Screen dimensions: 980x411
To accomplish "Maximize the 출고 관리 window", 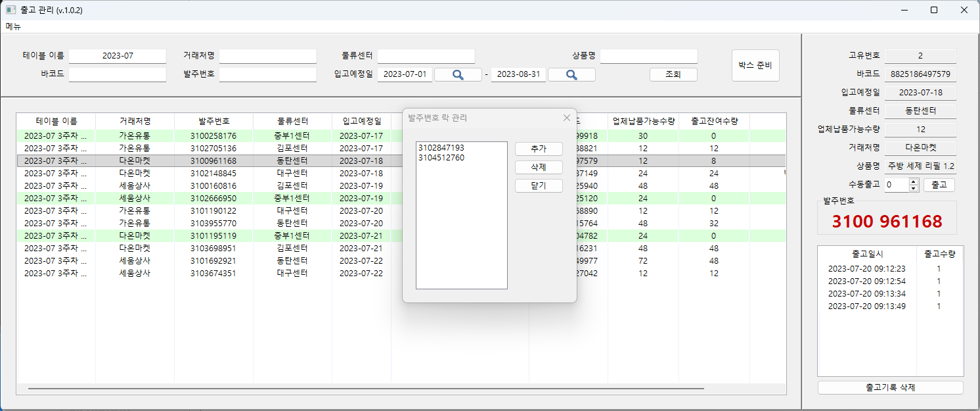I will 934,10.
